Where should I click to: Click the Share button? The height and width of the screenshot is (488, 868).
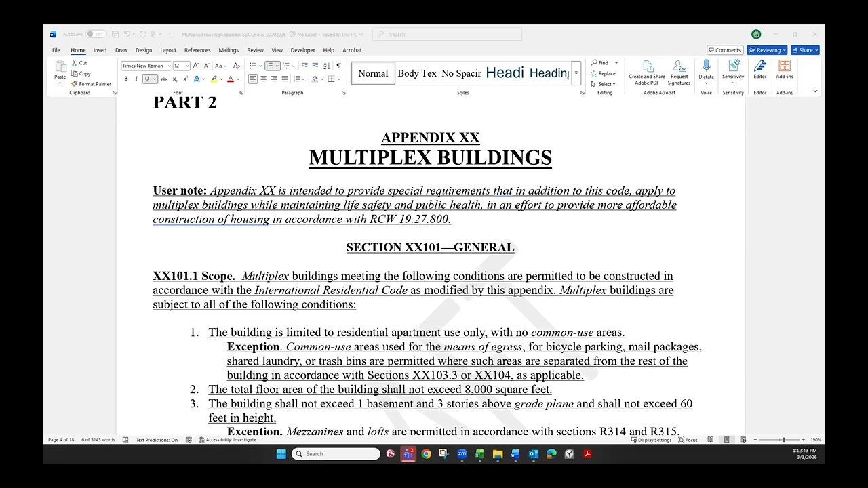click(805, 50)
